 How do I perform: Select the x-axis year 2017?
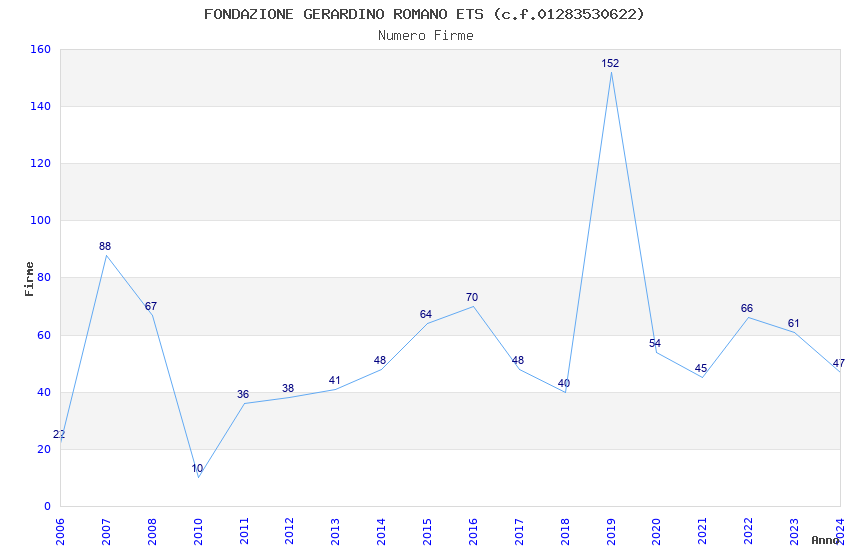coord(519,531)
